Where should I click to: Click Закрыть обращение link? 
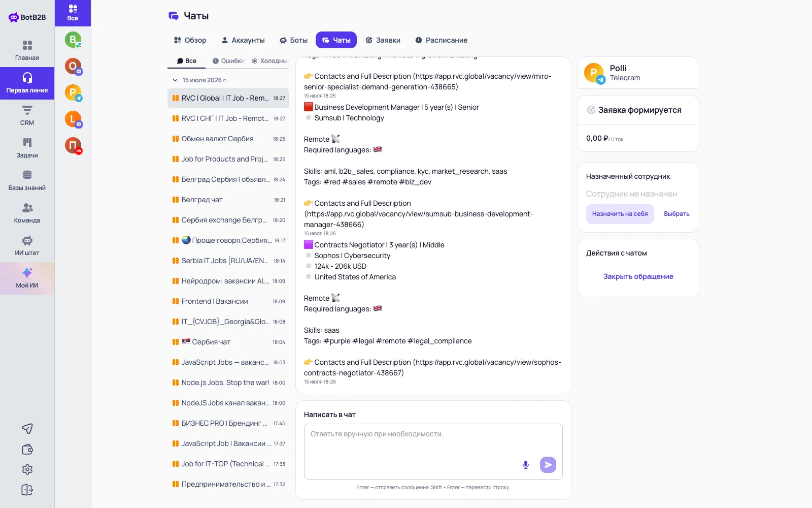(x=638, y=276)
